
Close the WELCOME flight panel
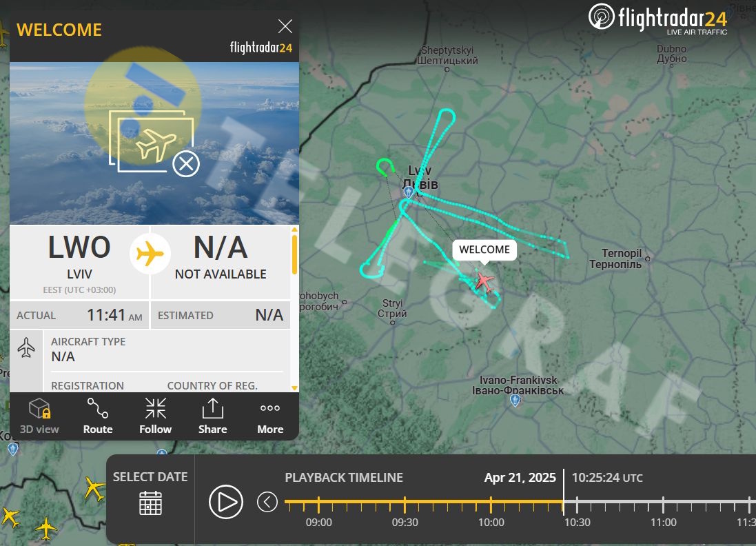tap(285, 26)
